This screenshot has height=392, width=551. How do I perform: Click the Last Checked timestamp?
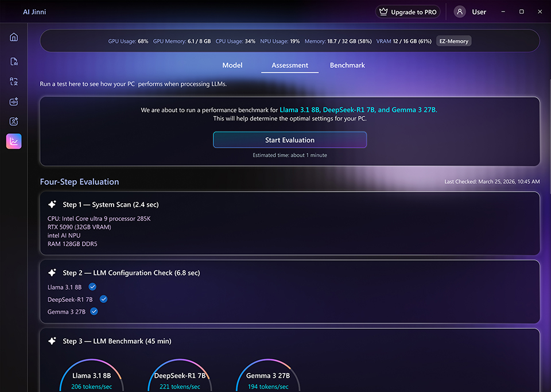pyautogui.click(x=492, y=181)
